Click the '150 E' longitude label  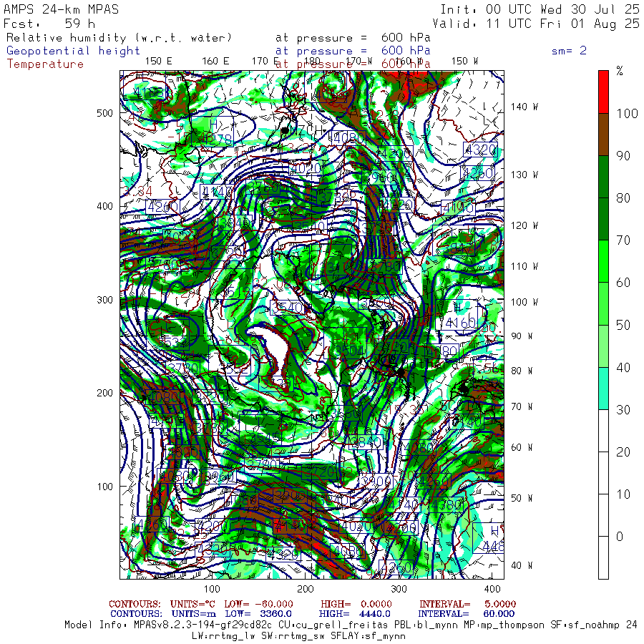[159, 61]
